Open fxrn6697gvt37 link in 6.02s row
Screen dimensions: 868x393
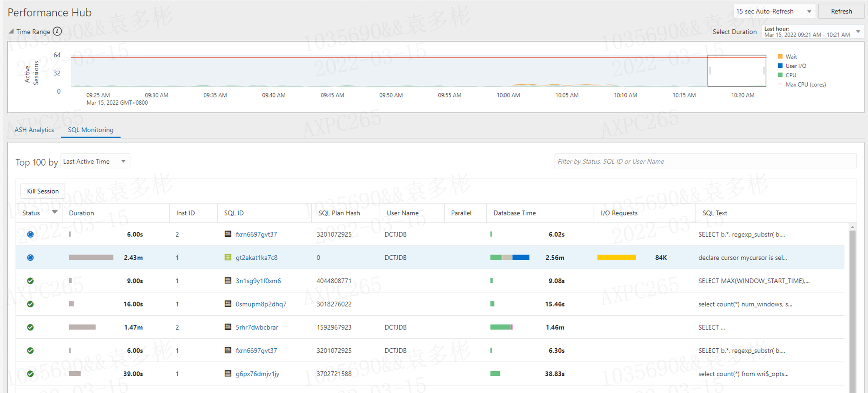[x=256, y=234]
